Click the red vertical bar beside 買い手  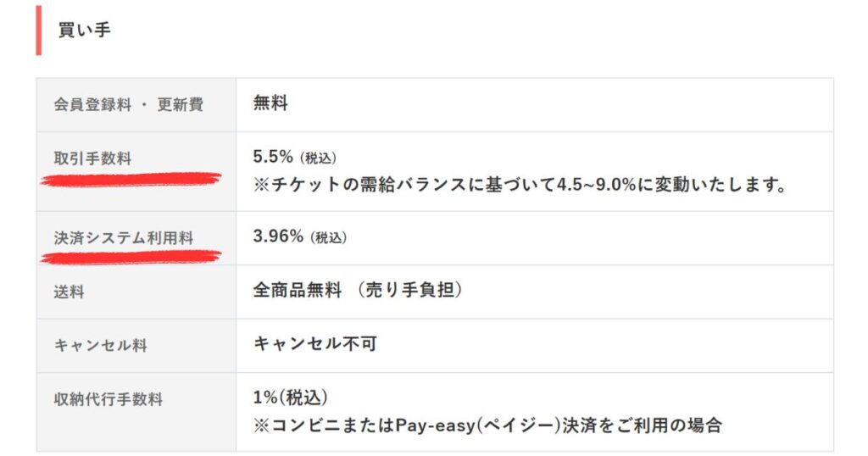point(39,30)
